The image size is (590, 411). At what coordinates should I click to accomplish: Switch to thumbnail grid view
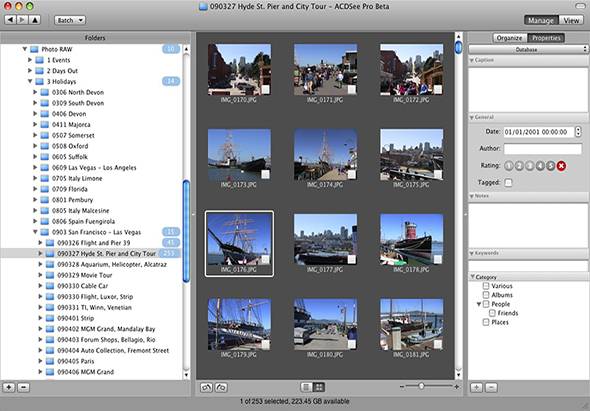(x=319, y=387)
